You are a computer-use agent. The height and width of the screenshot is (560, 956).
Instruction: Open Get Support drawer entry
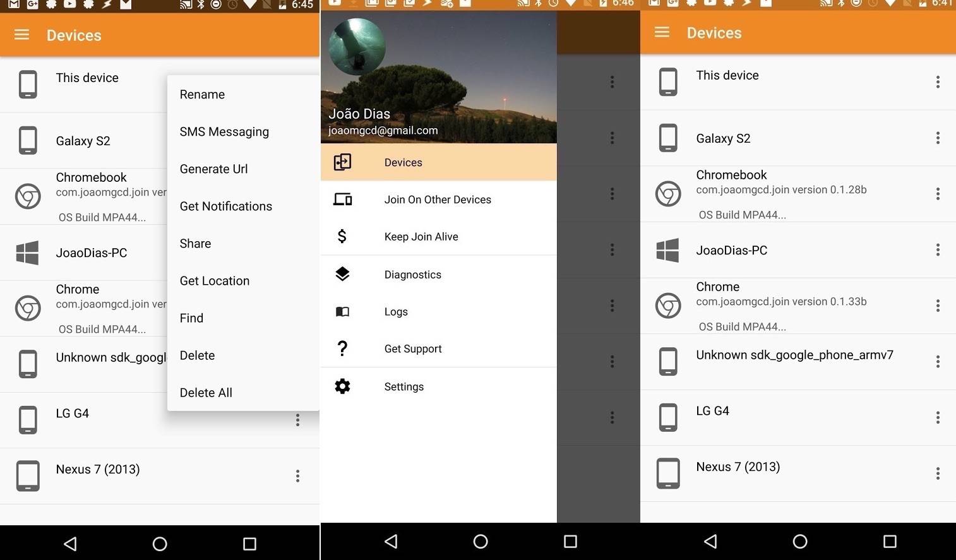click(439, 349)
